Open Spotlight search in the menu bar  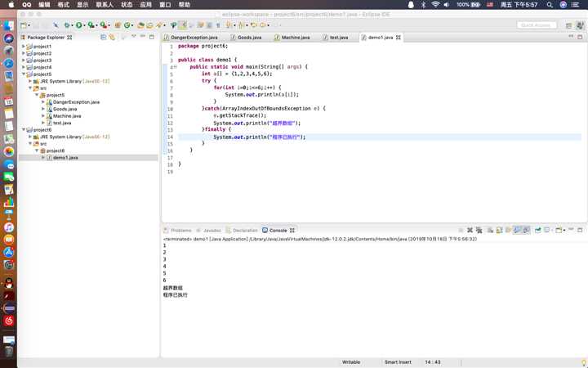coord(550,5)
